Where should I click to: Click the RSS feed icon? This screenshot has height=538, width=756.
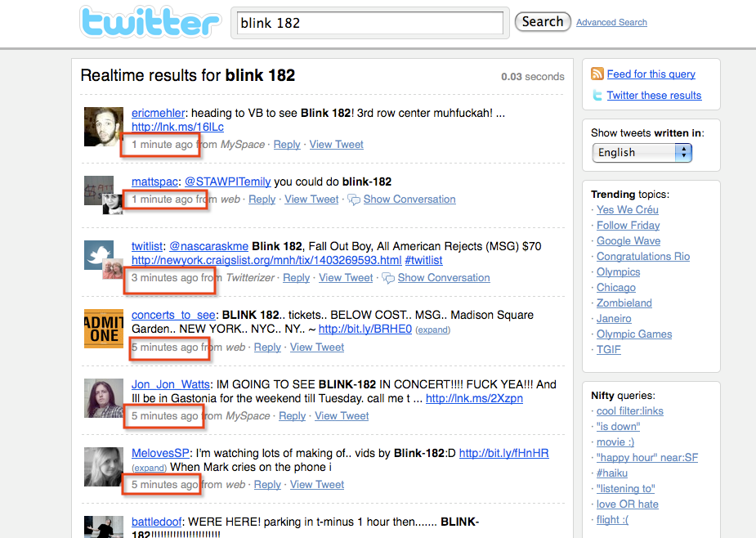point(597,74)
